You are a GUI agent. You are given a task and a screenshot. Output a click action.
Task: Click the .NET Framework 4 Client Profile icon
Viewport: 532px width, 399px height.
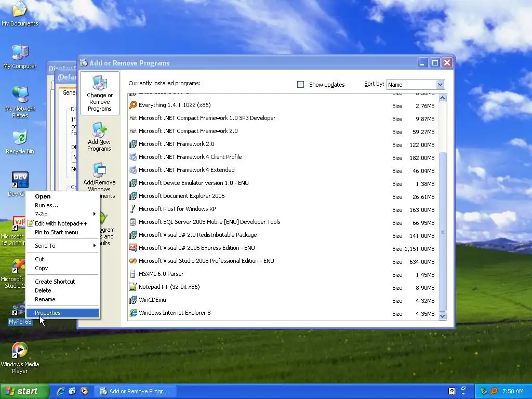[133, 157]
